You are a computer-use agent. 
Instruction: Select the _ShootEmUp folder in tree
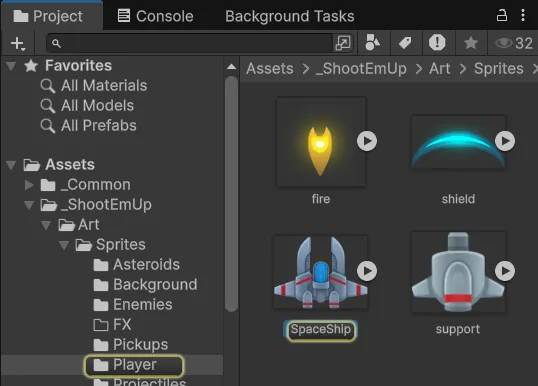click(x=96, y=205)
